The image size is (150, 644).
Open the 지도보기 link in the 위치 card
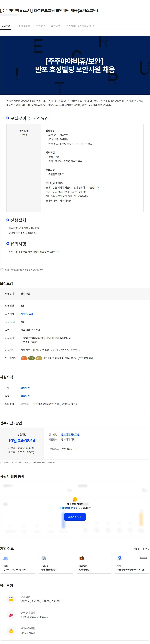point(143,558)
